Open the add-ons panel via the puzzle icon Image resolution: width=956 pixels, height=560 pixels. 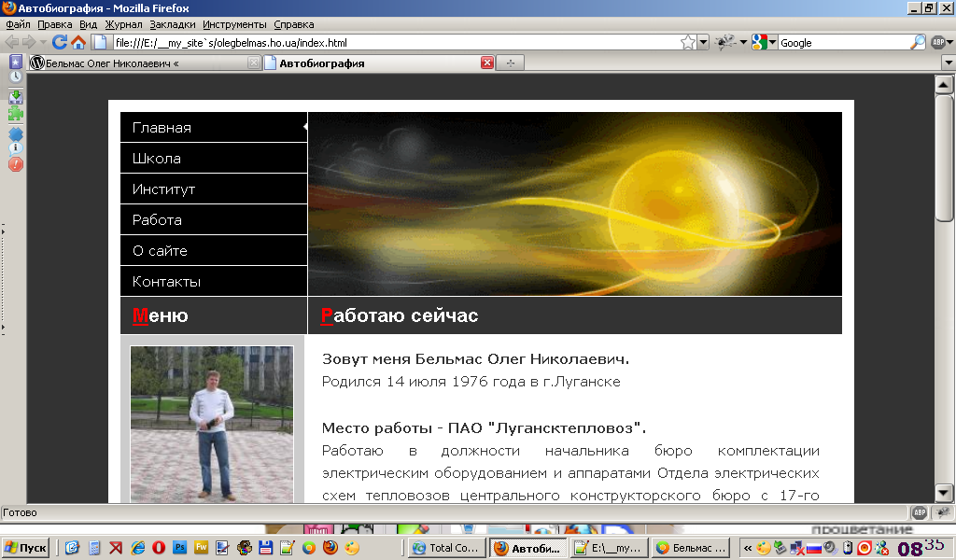14,111
